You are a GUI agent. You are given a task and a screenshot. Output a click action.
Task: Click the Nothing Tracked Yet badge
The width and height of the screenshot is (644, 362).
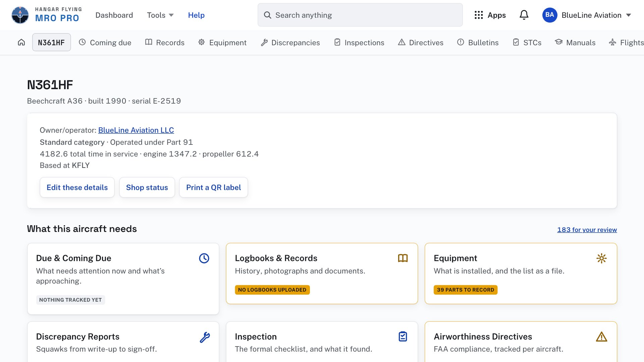[x=70, y=300]
